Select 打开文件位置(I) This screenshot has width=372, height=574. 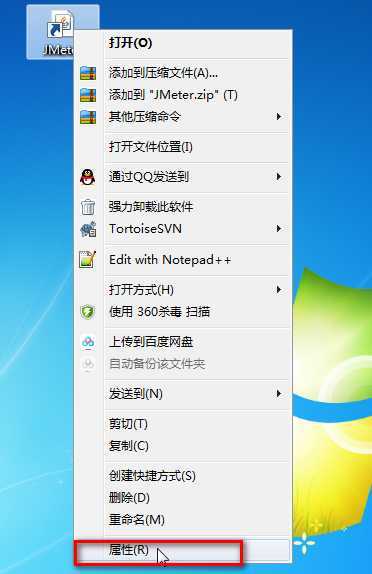coord(183,147)
